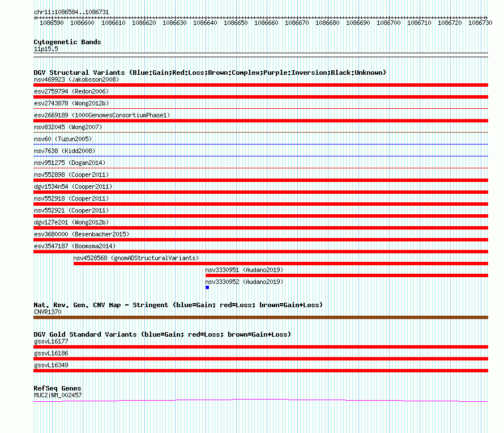Click gssvL16349 gold standard variant label
This screenshot has height=433, width=504.
click(51, 365)
